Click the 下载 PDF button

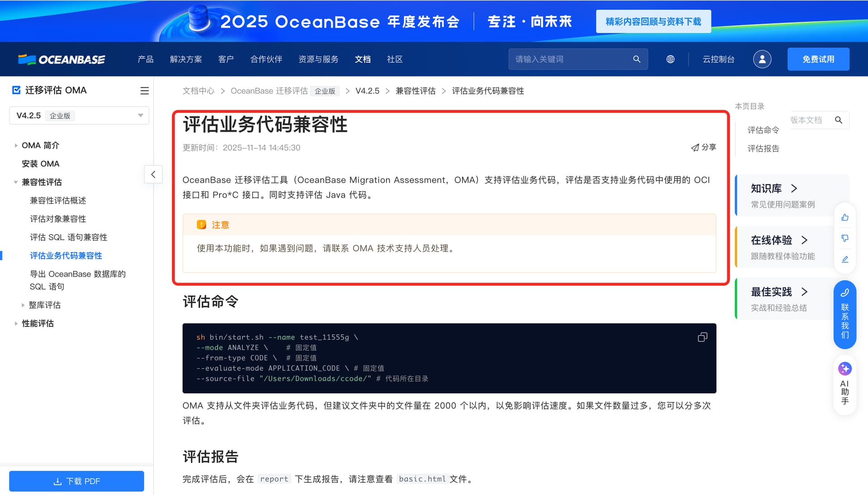point(76,481)
